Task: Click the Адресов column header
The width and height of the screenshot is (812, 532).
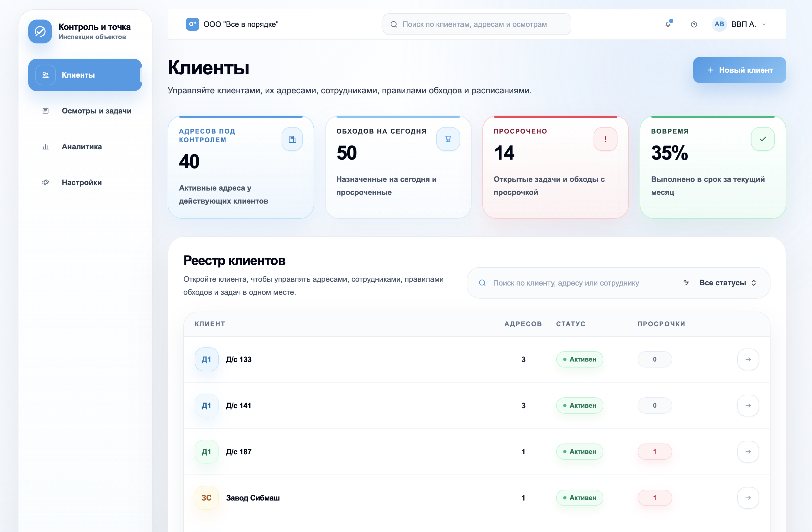Action: point(523,324)
